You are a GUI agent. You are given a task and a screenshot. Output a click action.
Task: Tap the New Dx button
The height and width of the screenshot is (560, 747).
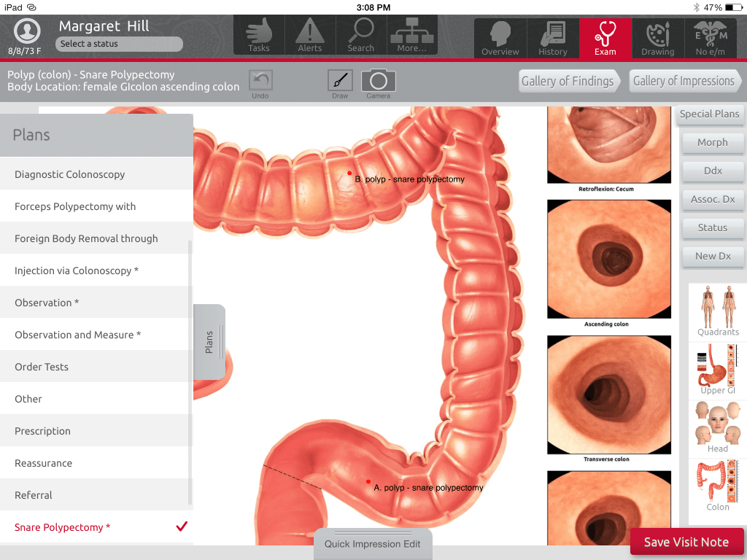(713, 256)
